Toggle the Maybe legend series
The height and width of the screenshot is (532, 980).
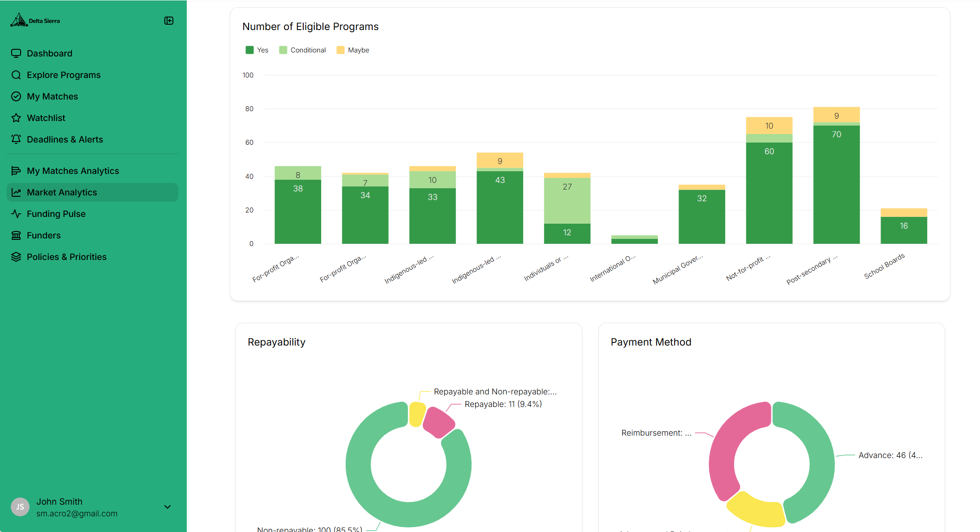[353, 50]
